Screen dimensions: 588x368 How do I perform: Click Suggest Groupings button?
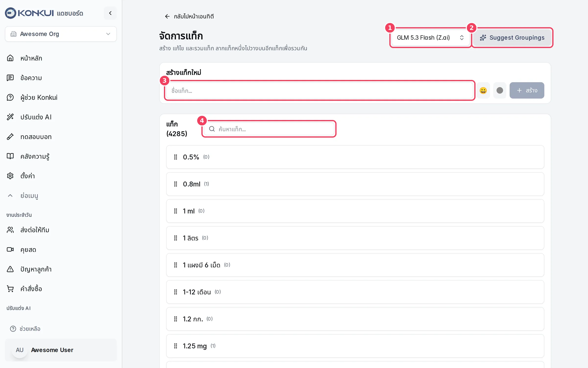pos(512,38)
